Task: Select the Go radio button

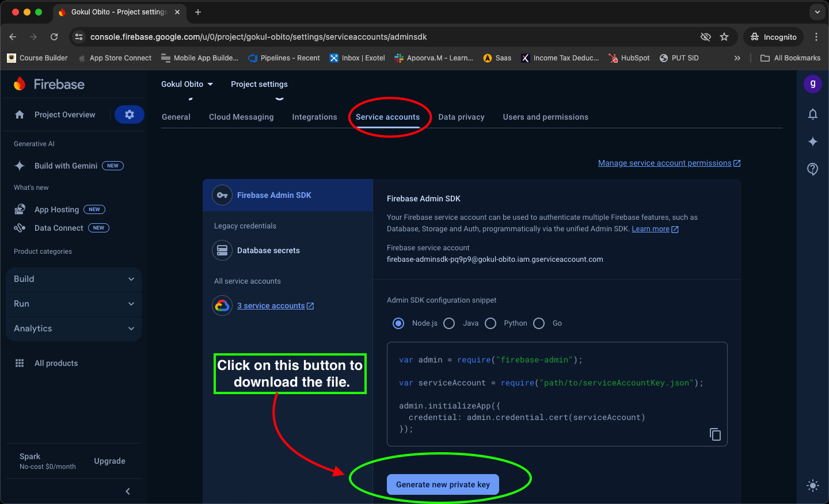Action: pos(539,323)
